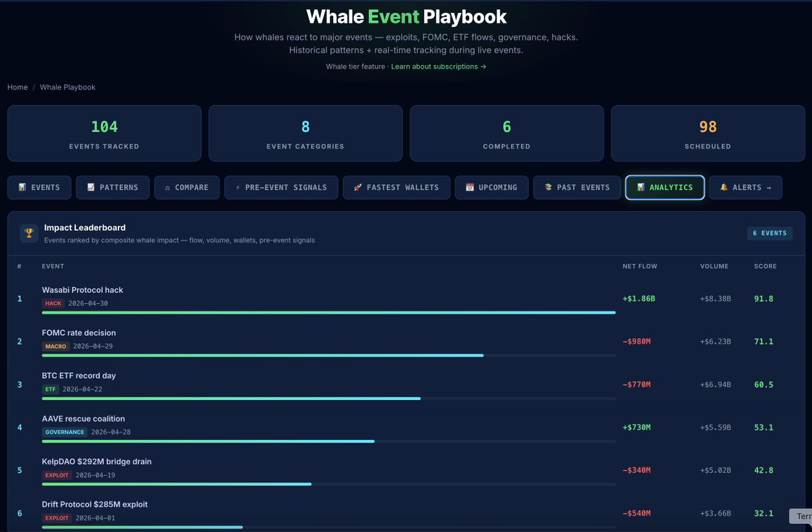Screen dimensions: 812x532
Task: Click the 8 Event Categories card
Action: coord(305,133)
